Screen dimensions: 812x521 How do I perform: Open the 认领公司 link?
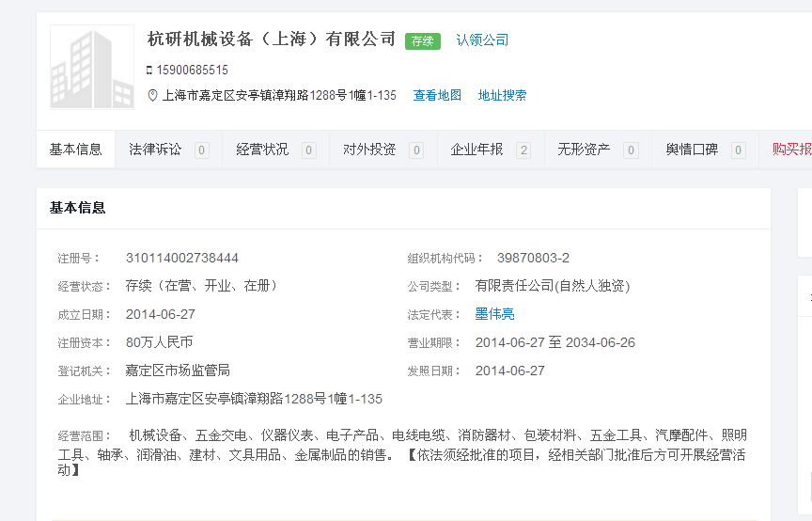(x=482, y=40)
